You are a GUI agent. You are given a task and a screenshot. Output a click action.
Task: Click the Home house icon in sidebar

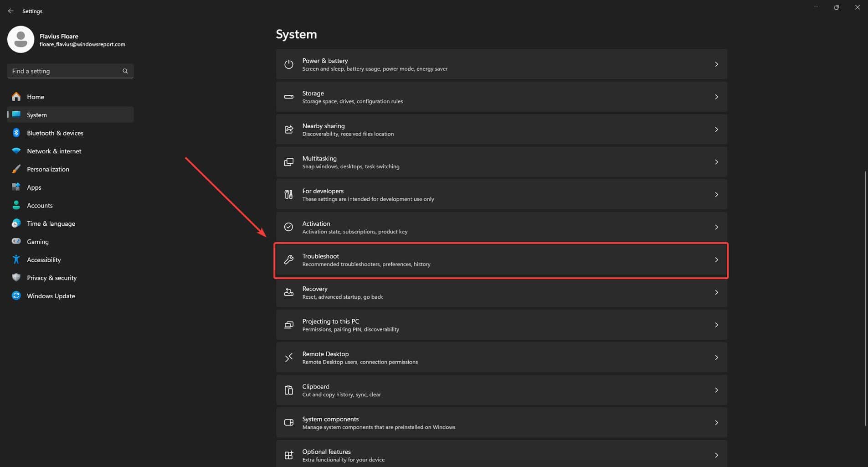click(x=16, y=97)
